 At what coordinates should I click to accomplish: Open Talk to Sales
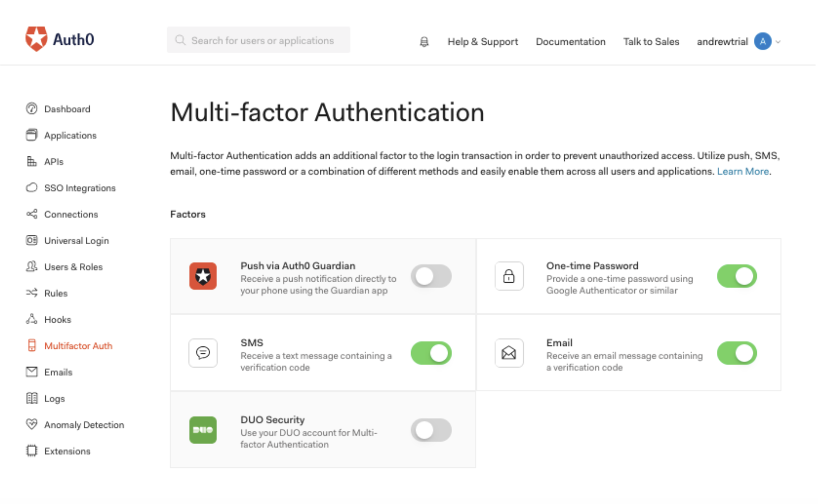click(651, 41)
